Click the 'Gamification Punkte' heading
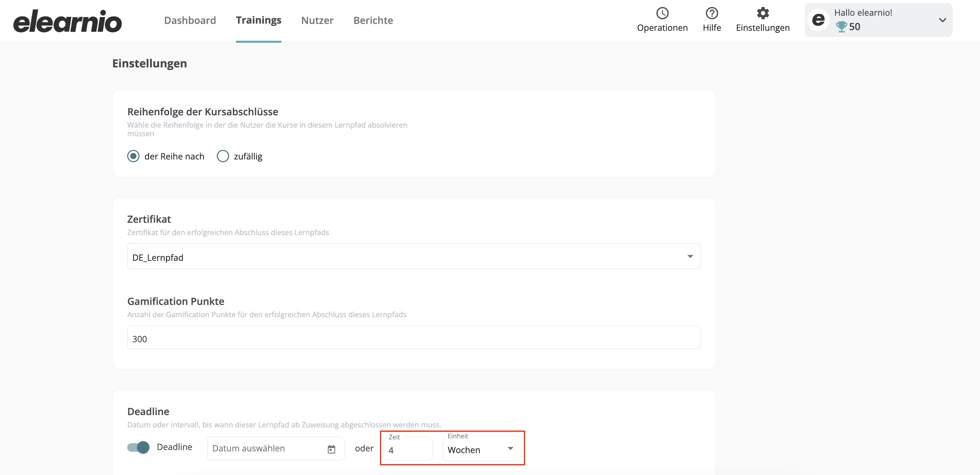The image size is (980, 475). pos(176,301)
